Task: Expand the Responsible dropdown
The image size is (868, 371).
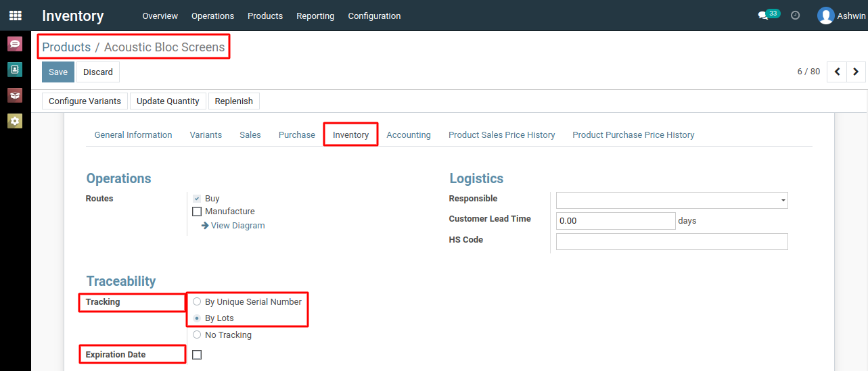Action: (672, 200)
